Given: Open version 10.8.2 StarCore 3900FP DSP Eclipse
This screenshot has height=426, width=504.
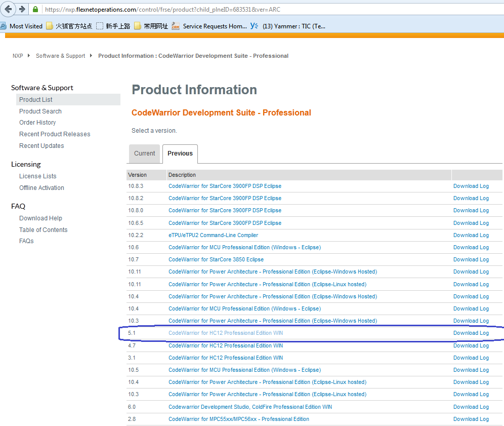Looking at the screenshot, I should (225, 198).
